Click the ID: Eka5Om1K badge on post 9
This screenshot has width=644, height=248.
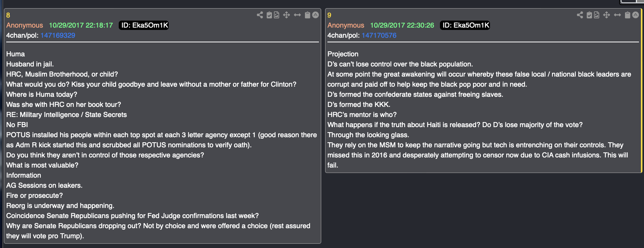(x=466, y=25)
